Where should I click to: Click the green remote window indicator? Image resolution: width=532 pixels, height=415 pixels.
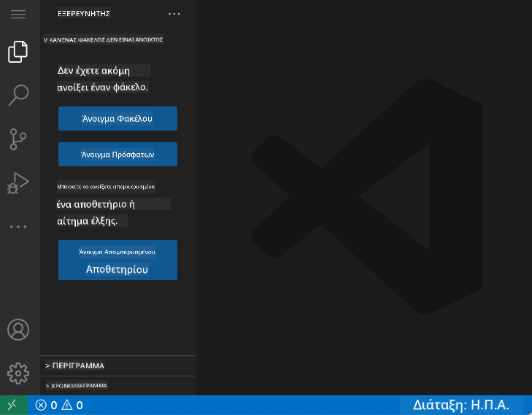13,406
